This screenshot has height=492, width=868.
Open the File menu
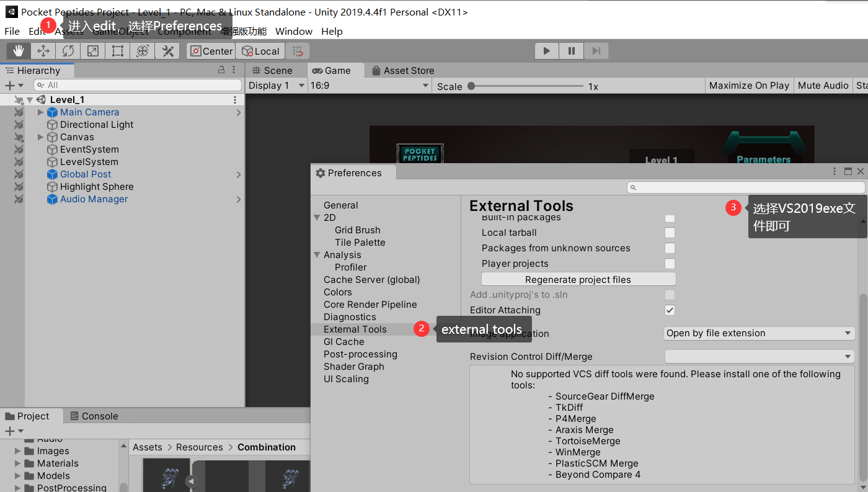click(x=12, y=31)
